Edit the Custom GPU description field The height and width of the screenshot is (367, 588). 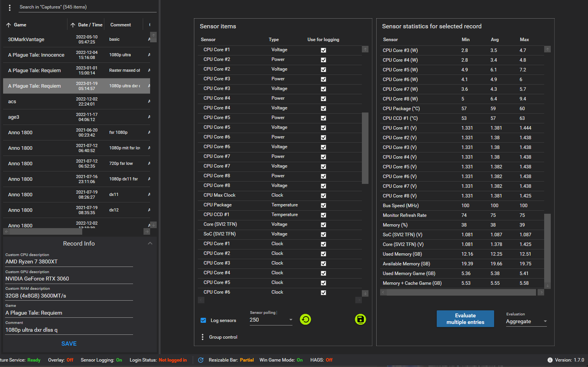69,279
